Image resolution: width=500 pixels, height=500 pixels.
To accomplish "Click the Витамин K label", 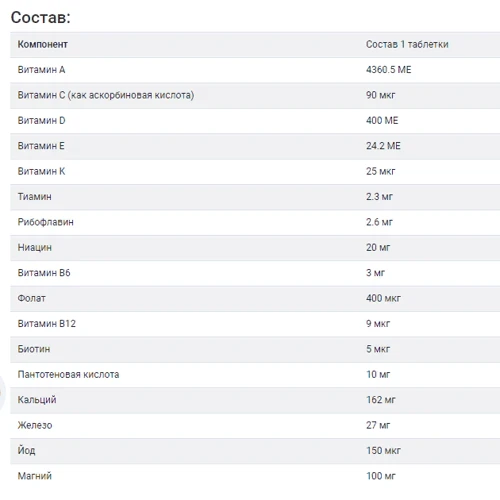I will tap(41, 171).
